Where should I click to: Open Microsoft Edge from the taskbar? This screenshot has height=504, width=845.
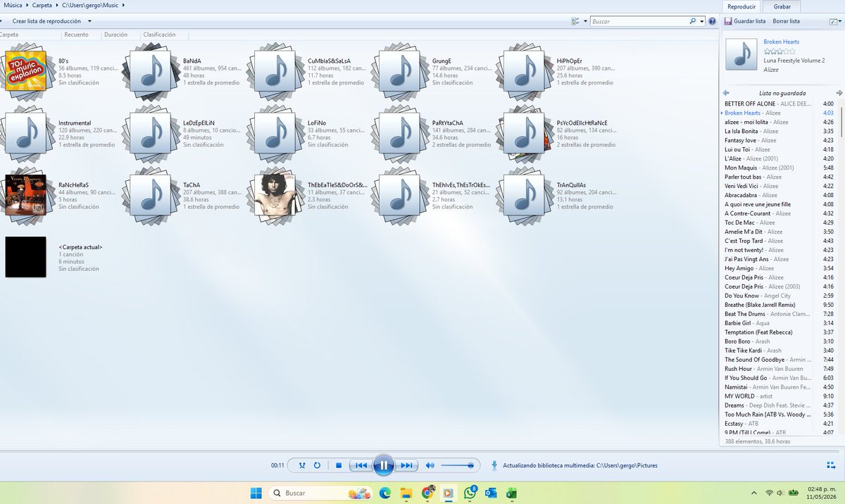tap(384, 493)
